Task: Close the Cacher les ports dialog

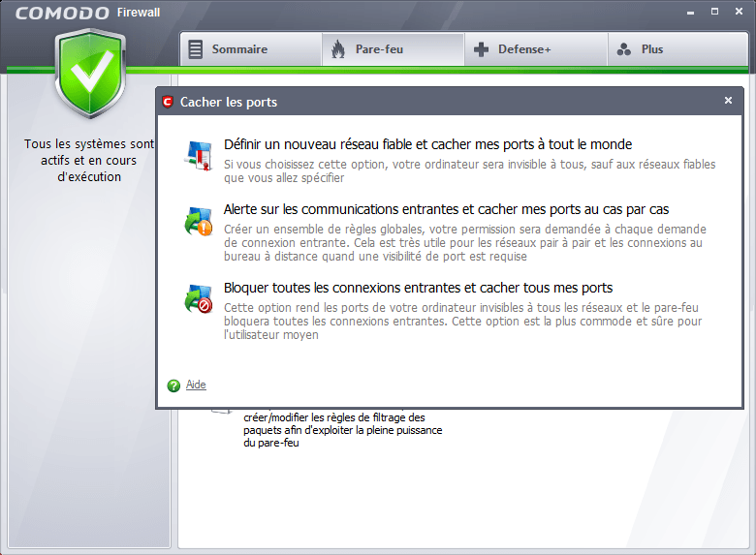Action: [x=728, y=100]
